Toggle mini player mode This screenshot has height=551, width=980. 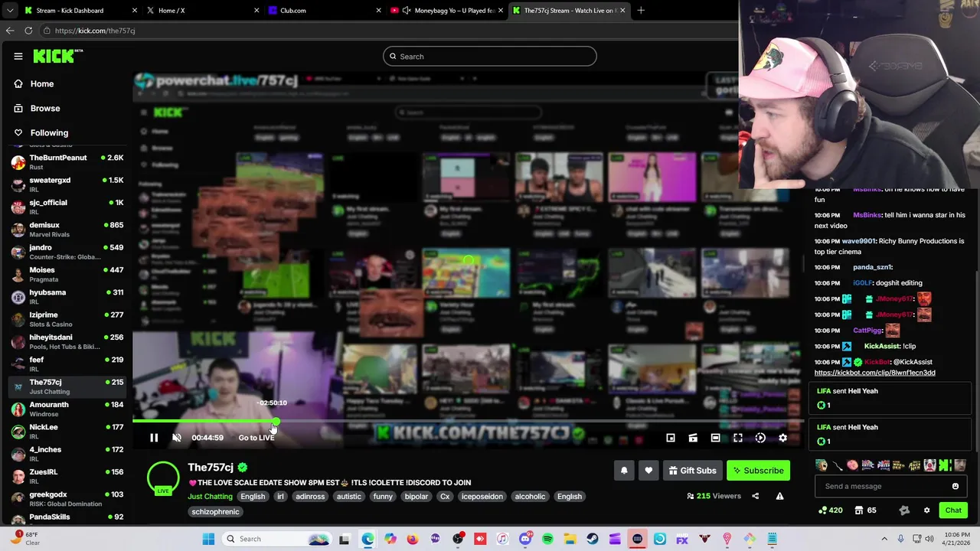(x=671, y=438)
